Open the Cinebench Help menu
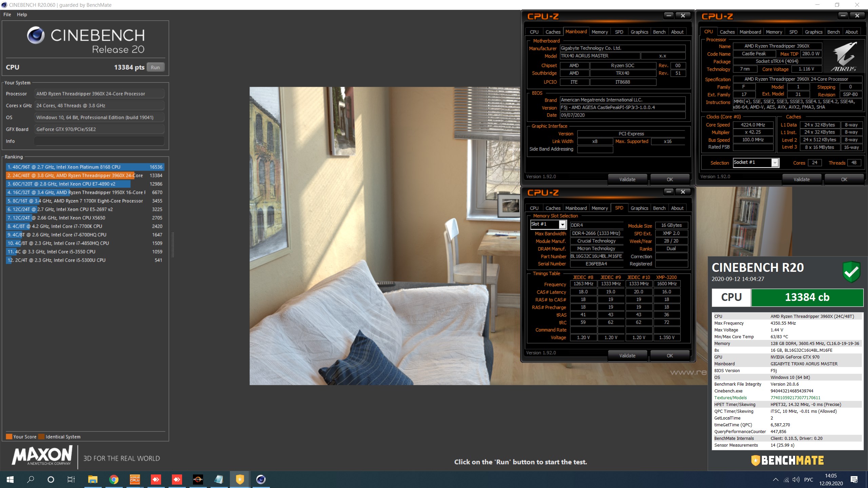 22,15
